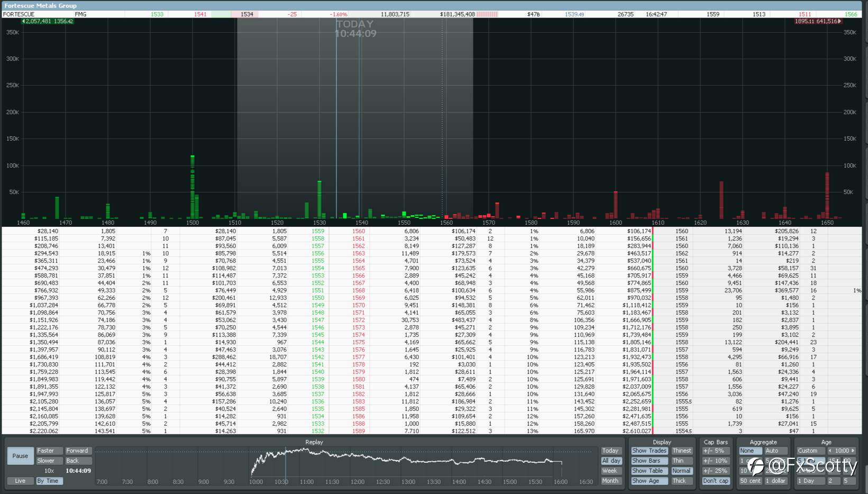The width and height of the screenshot is (868, 494).
Task: Increase age time with right arrow
Action: click(852, 451)
